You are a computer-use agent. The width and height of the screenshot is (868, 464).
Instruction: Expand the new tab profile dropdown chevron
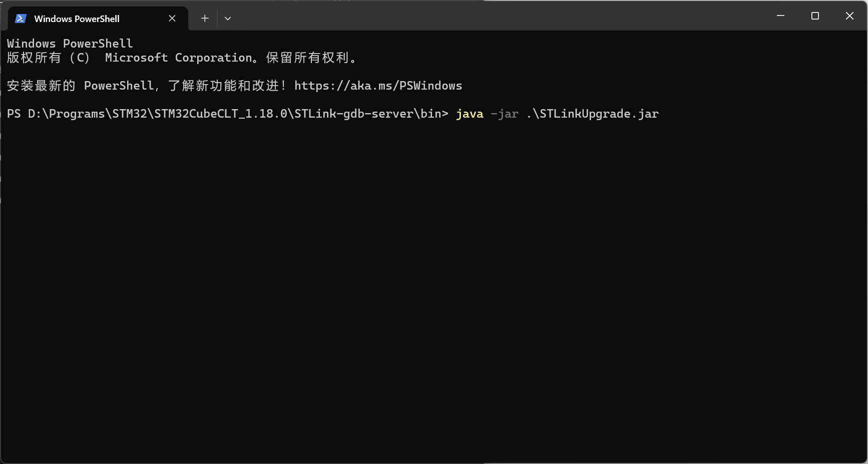[228, 19]
